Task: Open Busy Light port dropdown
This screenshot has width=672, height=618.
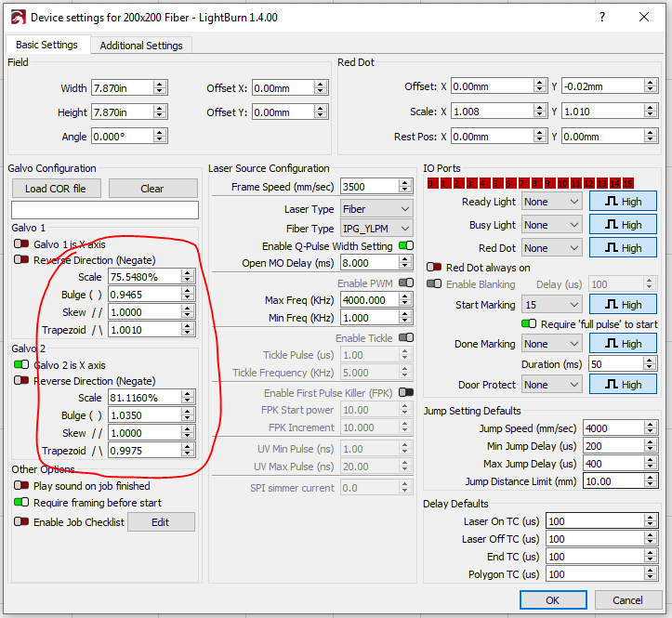Action: 551,225
